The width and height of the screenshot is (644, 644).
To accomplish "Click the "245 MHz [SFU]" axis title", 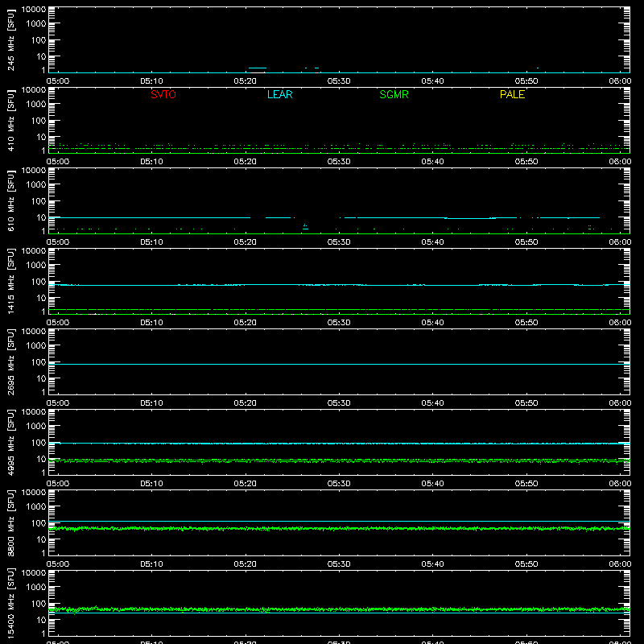I will [x=10, y=40].
